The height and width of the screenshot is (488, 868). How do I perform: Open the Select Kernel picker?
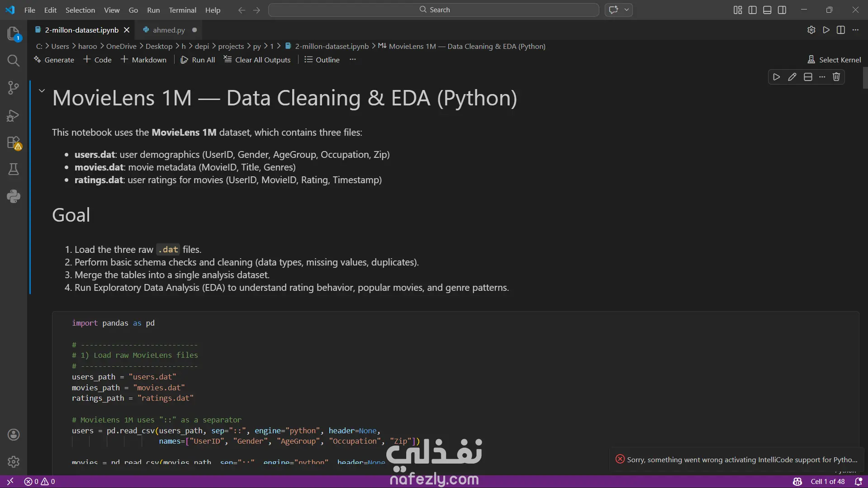pyautogui.click(x=835, y=60)
